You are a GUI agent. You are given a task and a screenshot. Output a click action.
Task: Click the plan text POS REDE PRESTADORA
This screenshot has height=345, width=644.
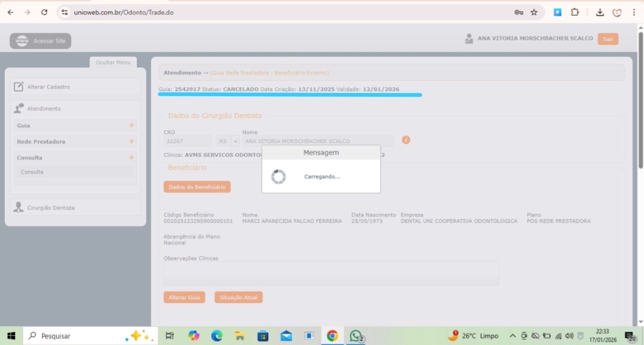point(559,221)
